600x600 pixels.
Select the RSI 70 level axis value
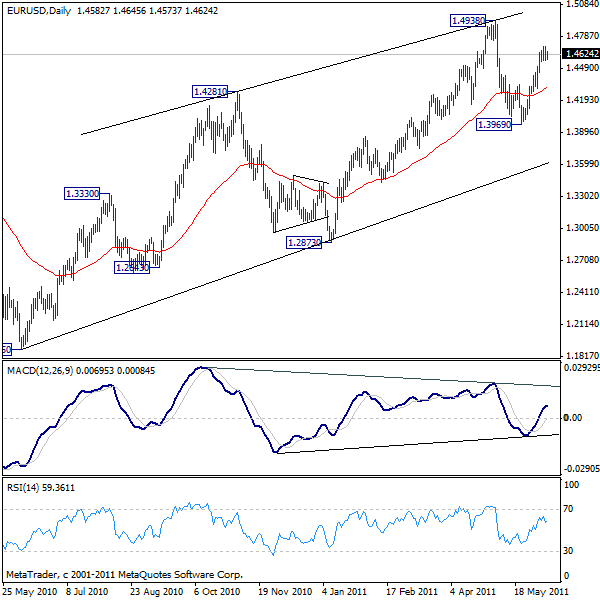click(x=572, y=510)
